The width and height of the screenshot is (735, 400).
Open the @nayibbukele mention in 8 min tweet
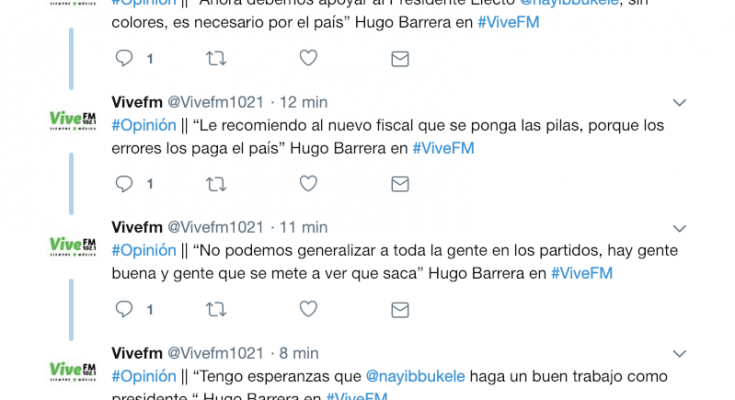pos(415,376)
